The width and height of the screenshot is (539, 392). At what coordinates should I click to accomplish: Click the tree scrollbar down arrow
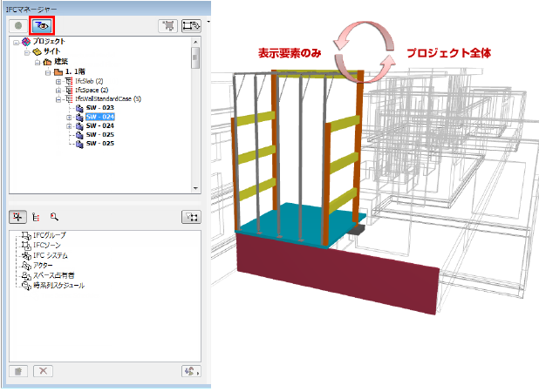tap(195, 188)
